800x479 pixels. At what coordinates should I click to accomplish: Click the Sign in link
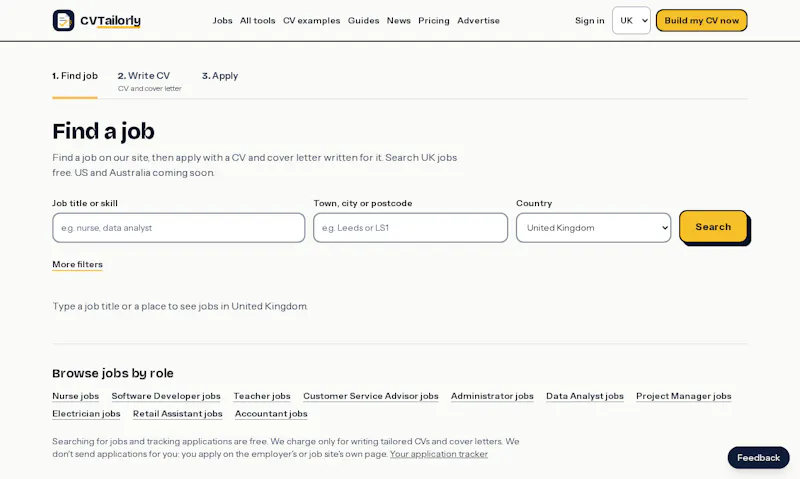tap(589, 20)
